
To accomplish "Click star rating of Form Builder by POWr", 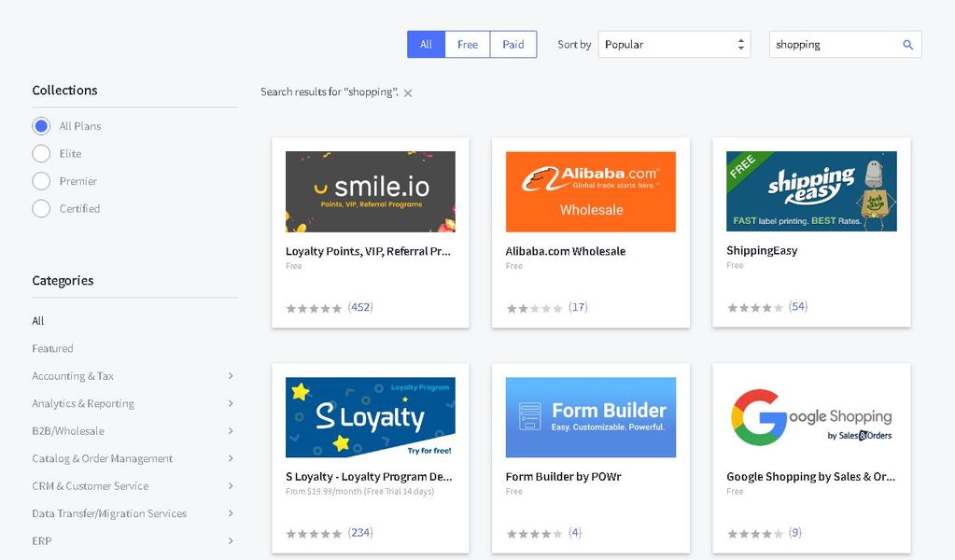I will [x=534, y=534].
